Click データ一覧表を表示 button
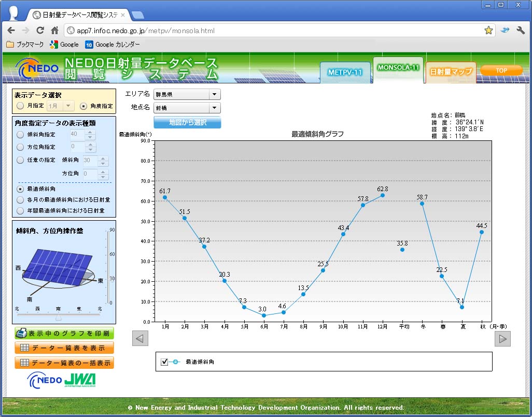This screenshot has width=532, height=417. 64,348
